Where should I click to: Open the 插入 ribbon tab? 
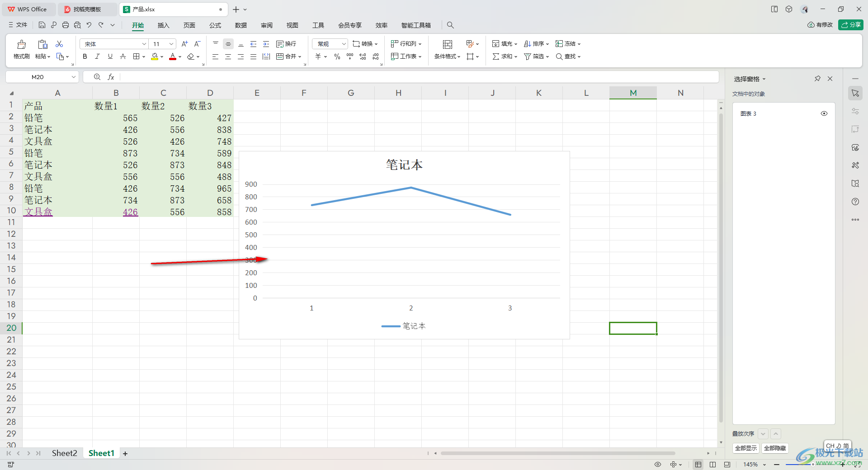pos(163,25)
